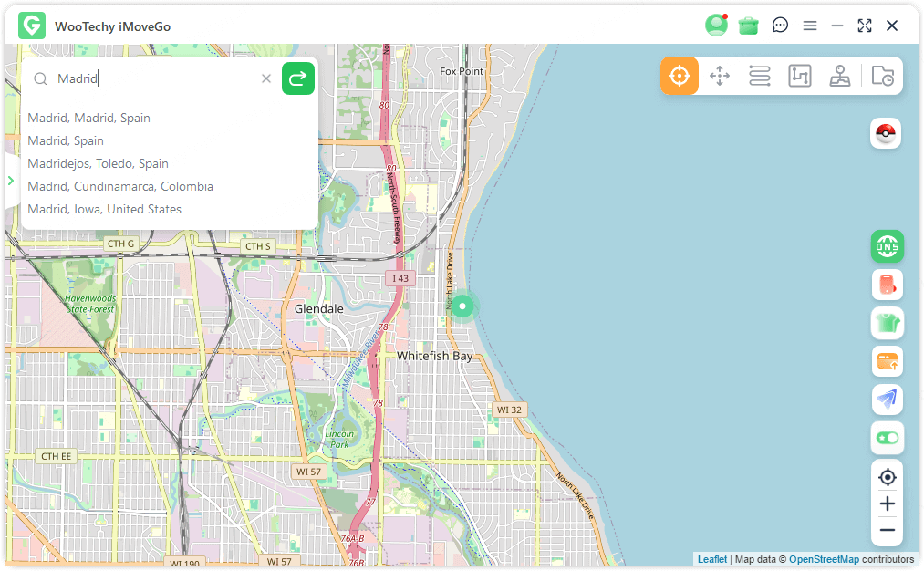Click the green DNS globe icon
The width and height of the screenshot is (924, 571).
point(887,245)
